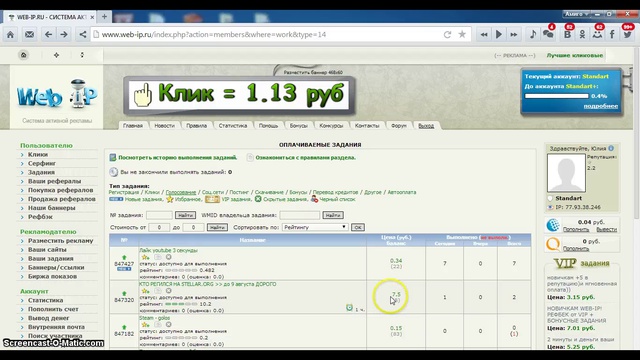
Task: Click the address bar URL
Action: [x=214, y=35]
